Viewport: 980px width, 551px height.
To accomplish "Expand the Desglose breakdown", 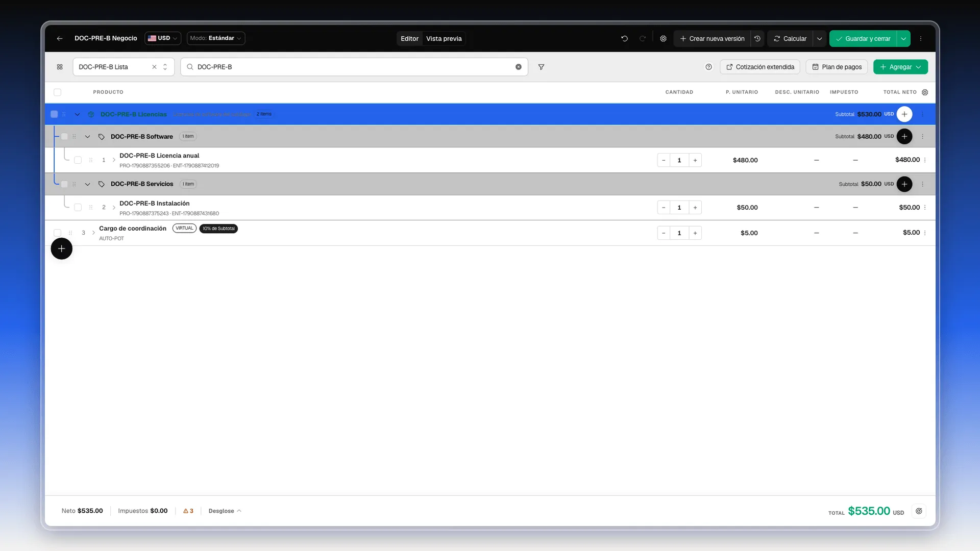I will [225, 511].
